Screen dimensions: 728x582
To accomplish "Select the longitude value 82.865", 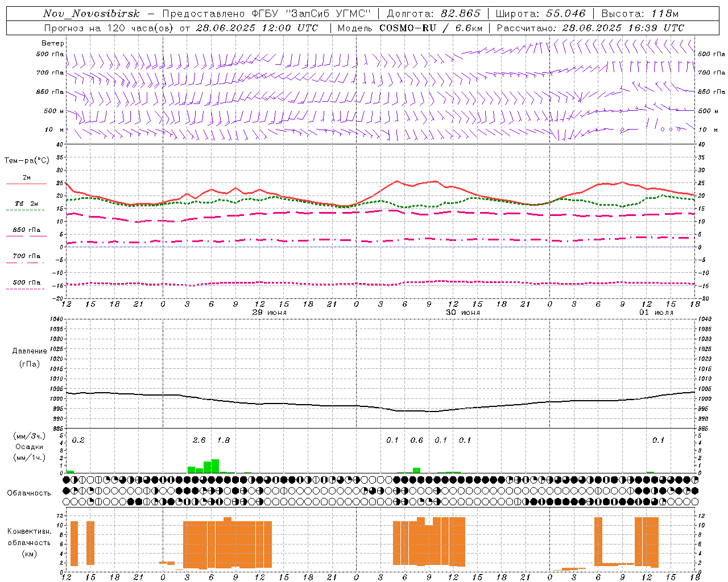I will click(x=461, y=14).
